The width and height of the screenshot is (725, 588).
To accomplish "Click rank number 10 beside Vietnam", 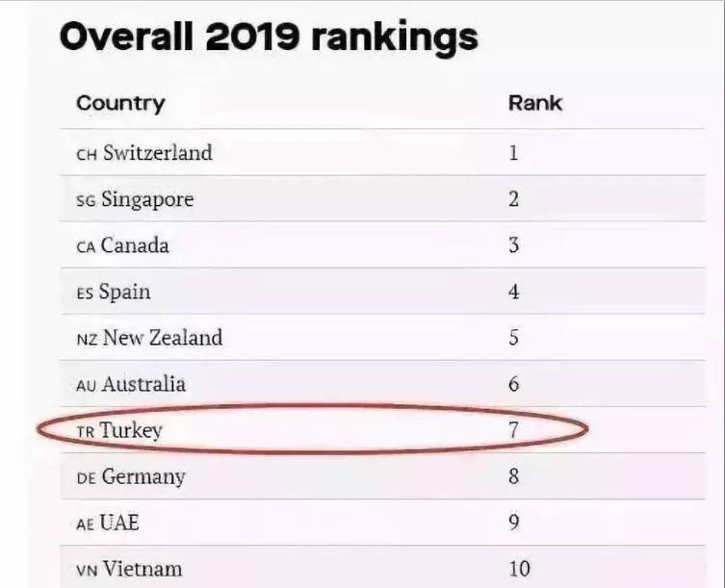I will point(518,569).
